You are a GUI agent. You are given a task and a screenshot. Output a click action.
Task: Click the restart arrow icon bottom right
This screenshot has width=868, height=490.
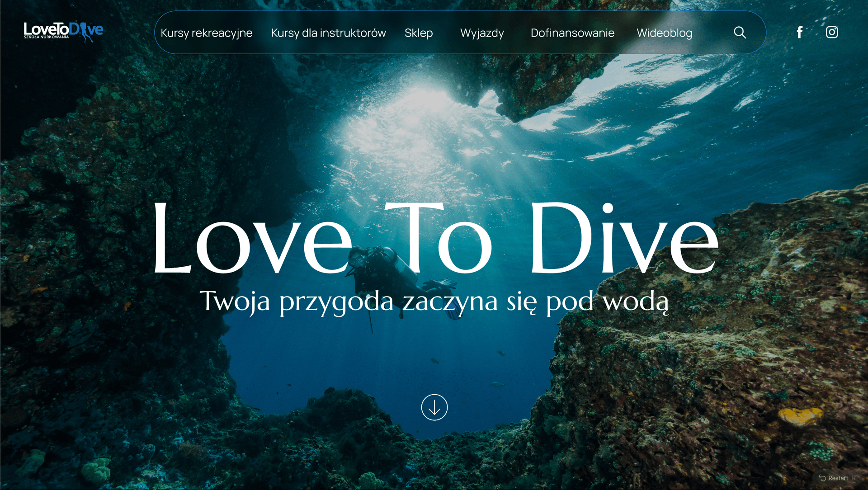pyautogui.click(x=821, y=478)
